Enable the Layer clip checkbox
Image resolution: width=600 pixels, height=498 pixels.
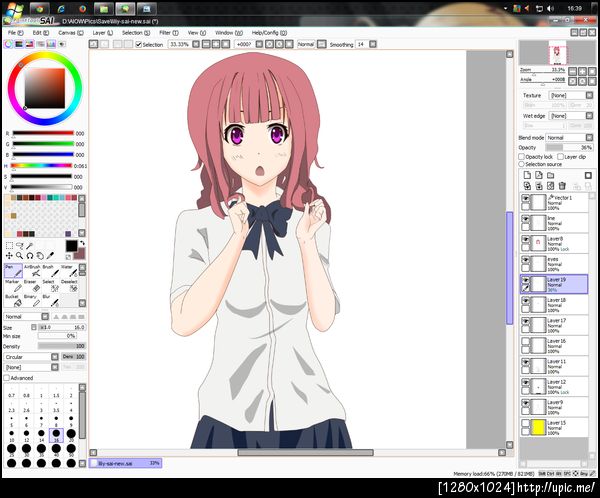coord(560,157)
